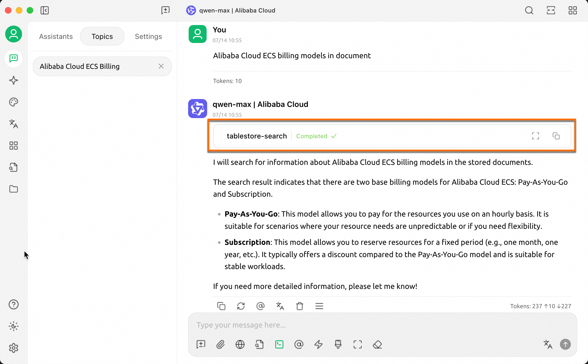Clear the topic messages with eraser
Image resolution: width=588 pixels, height=364 pixels.
(x=377, y=344)
